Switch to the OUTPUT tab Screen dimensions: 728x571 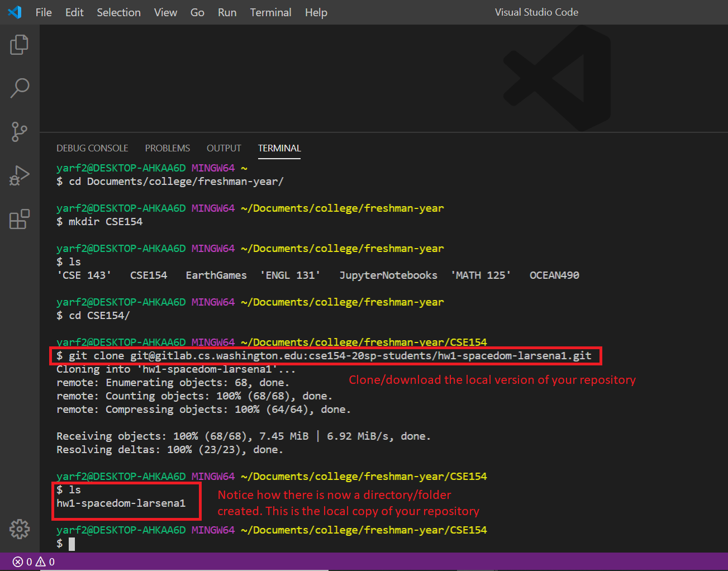223,148
